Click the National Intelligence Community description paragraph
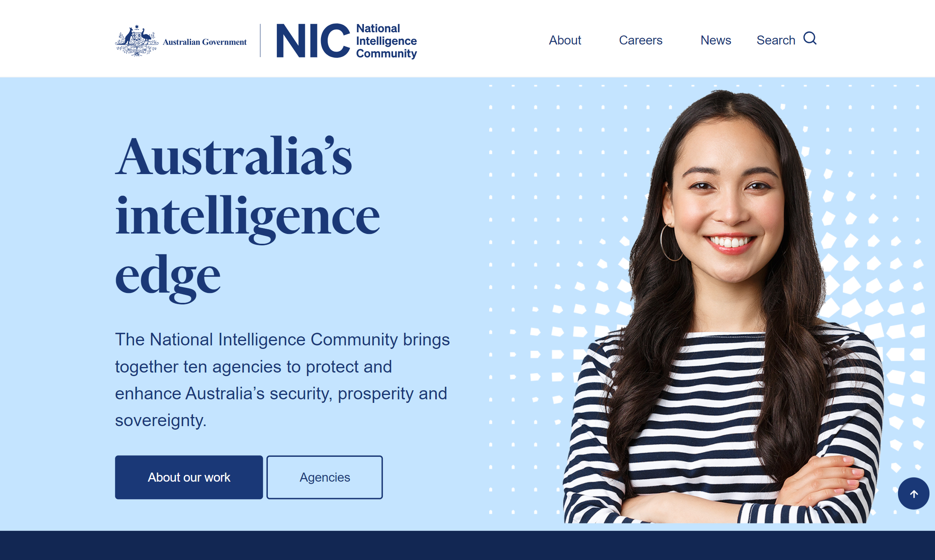Image resolution: width=935 pixels, height=560 pixels. (282, 380)
